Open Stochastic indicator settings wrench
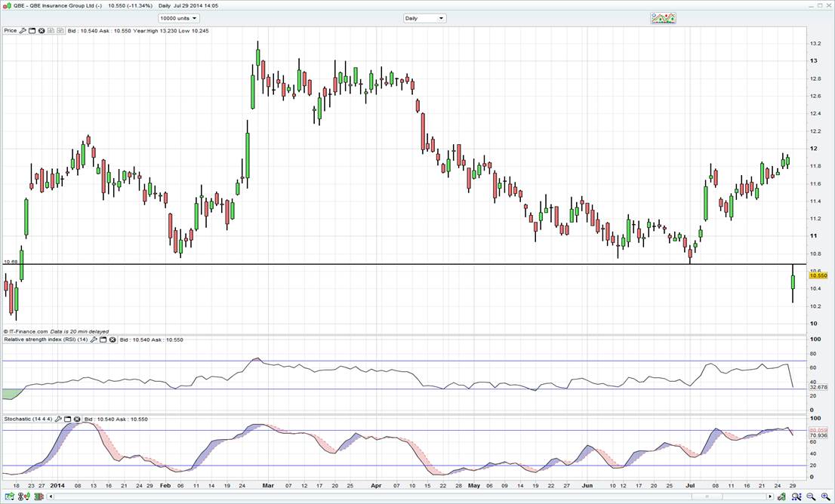Screen dimensions: 835x504 point(58,419)
